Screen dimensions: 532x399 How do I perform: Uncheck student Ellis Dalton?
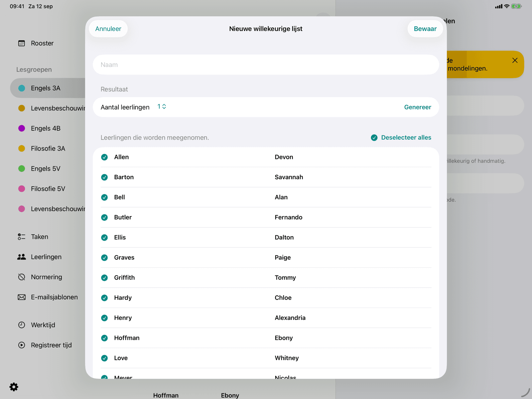(x=104, y=237)
